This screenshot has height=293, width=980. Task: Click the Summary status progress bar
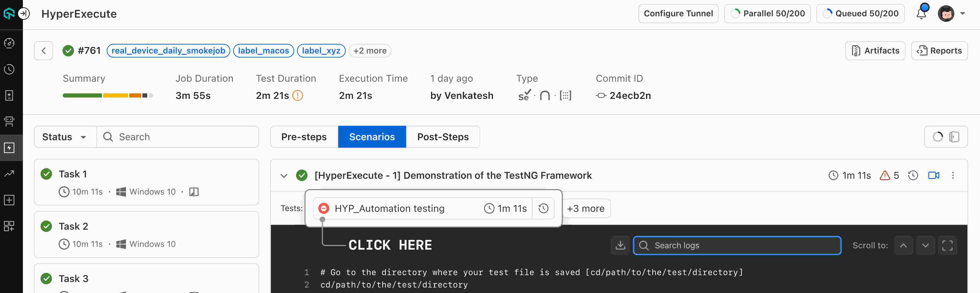pyautogui.click(x=108, y=95)
